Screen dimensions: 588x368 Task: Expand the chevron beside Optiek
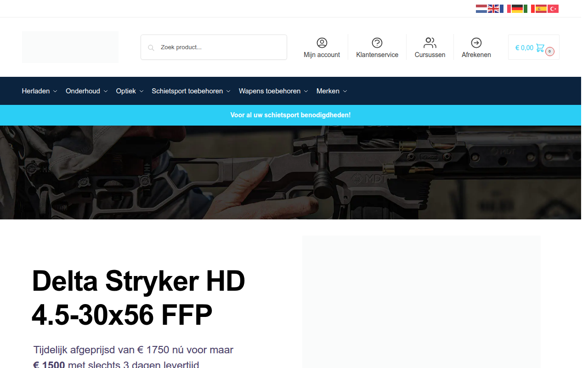pyautogui.click(x=141, y=92)
